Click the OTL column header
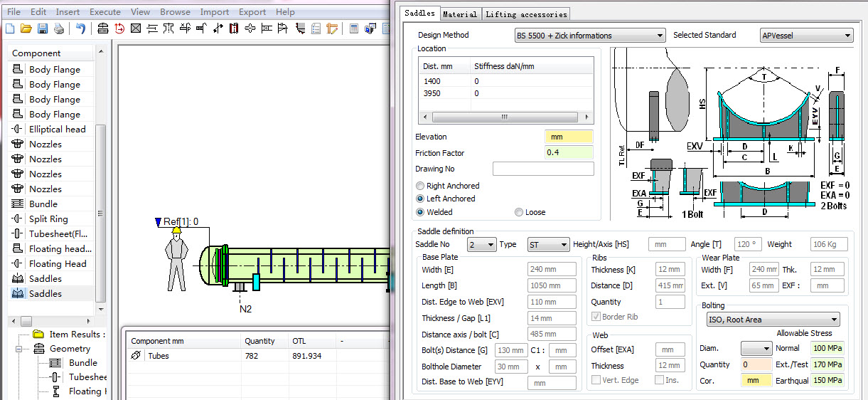 [x=313, y=341]
